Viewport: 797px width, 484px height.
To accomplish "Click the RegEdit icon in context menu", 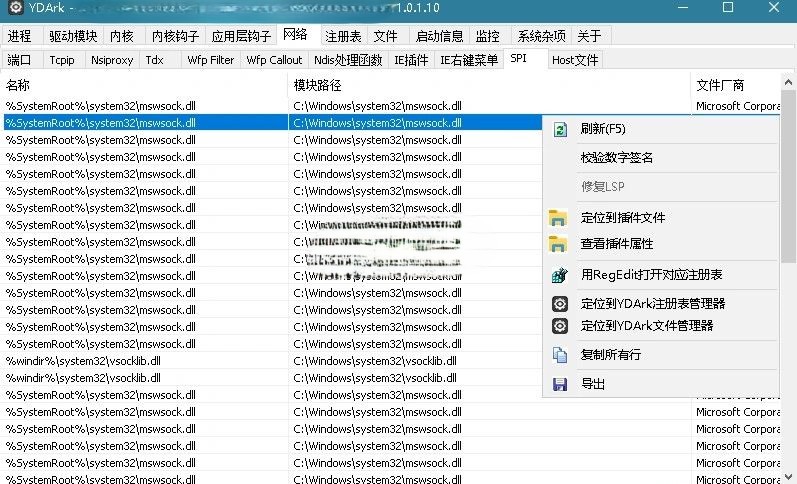I will pyautogui.click(x=560, y=275).
